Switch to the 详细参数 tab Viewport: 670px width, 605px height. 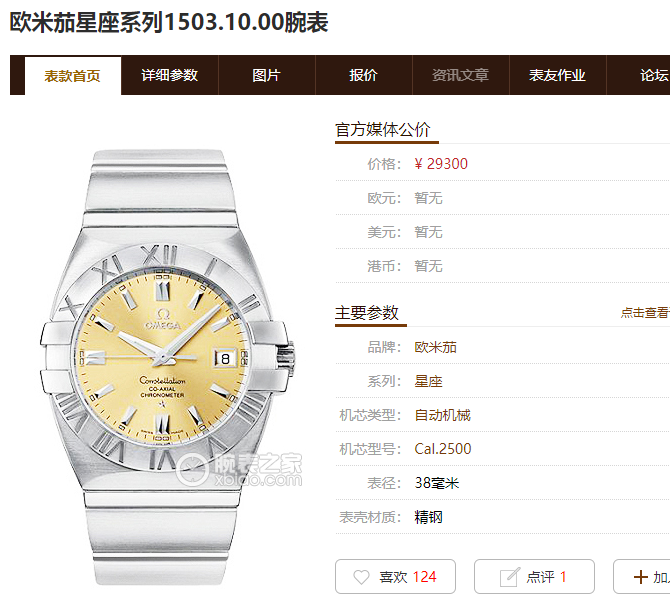170,75
